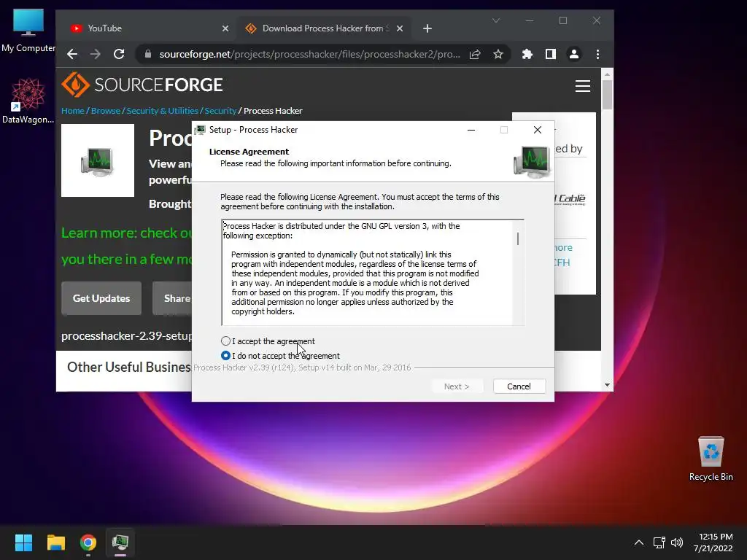Screen dimensions: 747x560
Task: Minimize the Chrome window
Action: pyautogui.click(x=530, y=20)
